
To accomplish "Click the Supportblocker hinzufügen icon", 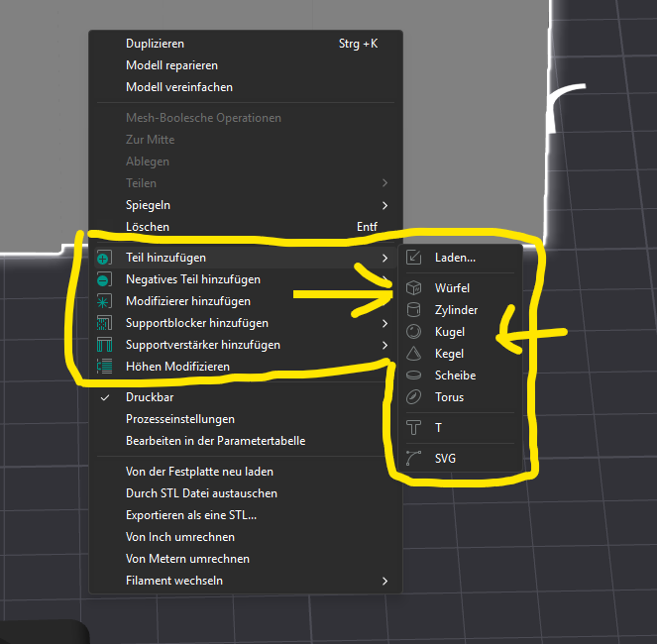I will click(x=104, y=323).
